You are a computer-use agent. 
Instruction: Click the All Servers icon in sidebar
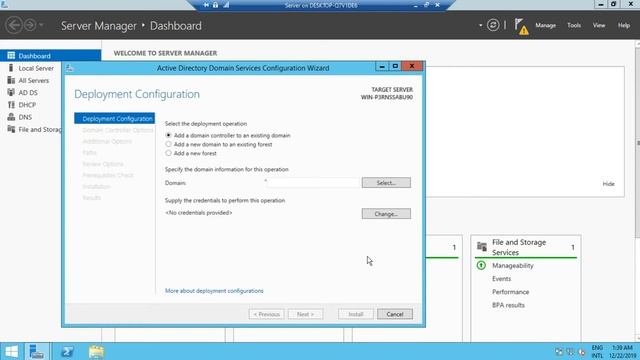pos(11,80)
